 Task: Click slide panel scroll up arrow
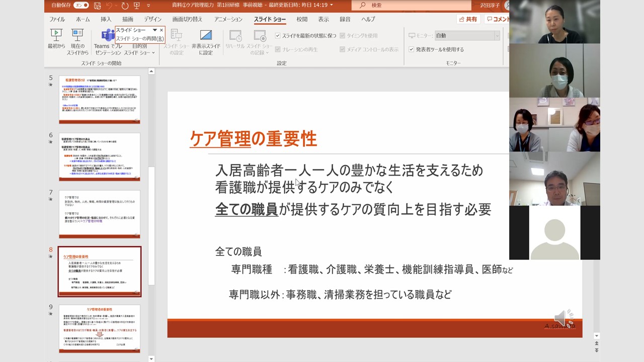[x=151, y=71]
